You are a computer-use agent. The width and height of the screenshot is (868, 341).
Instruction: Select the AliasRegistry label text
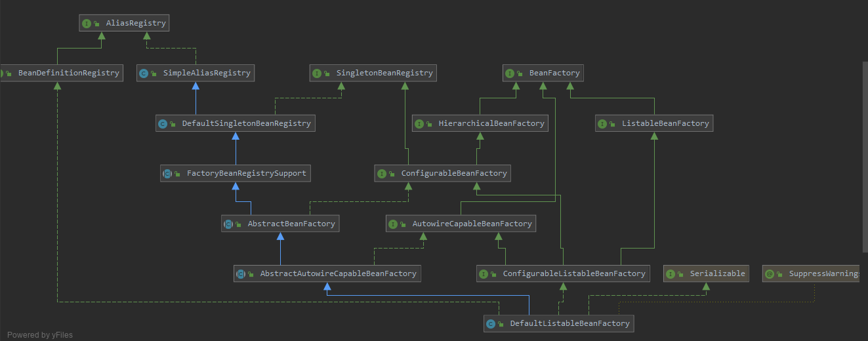pyautogui.click(x=136, y=23)
